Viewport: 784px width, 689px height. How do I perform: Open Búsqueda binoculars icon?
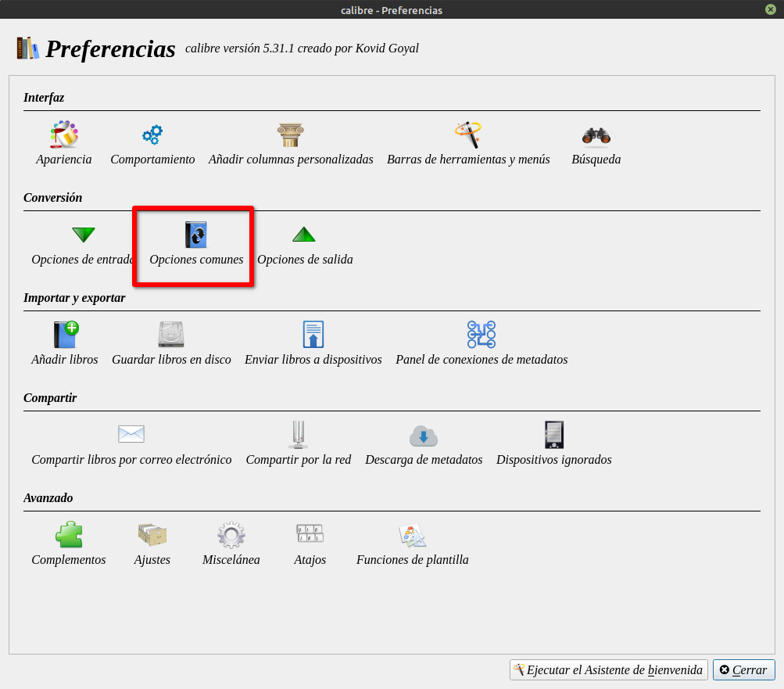(596, 135)
